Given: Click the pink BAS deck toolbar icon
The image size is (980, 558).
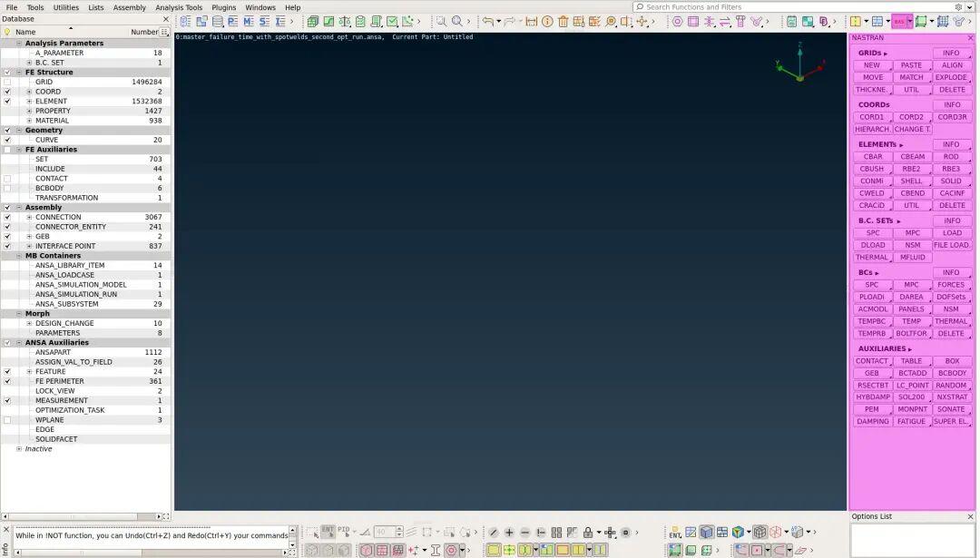Looking at the screenshot, I should coord(899,21).
